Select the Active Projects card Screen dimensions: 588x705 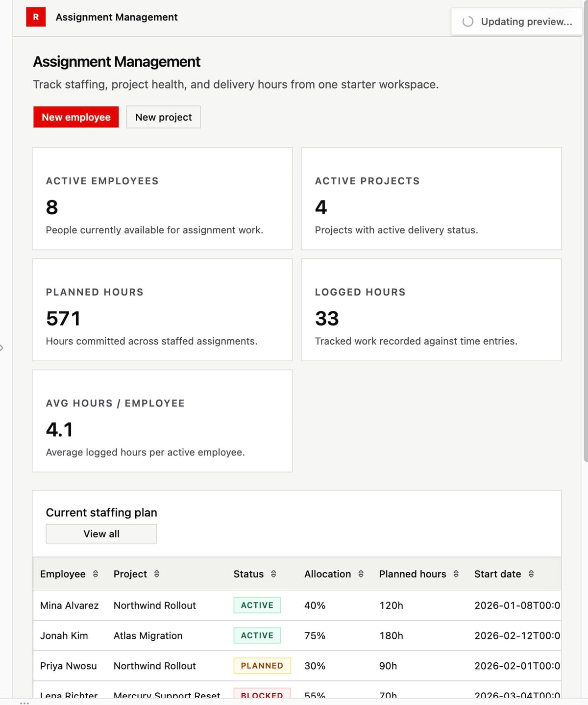tap(431, 199)
